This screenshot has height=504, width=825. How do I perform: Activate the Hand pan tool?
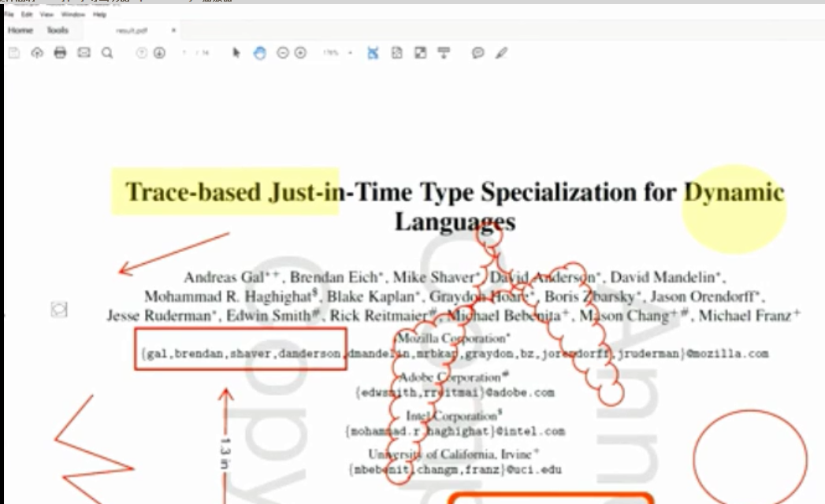(x=258, y=53)
